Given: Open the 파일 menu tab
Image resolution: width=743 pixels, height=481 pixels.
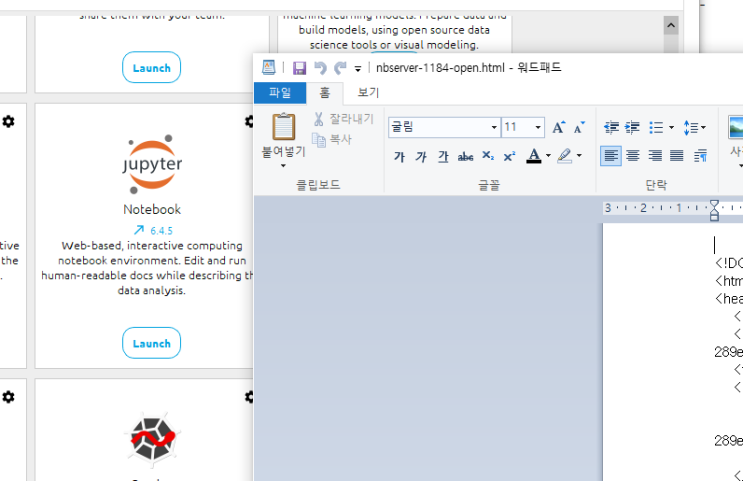Looking at the screenshot, I should click(x=280, y=92).
